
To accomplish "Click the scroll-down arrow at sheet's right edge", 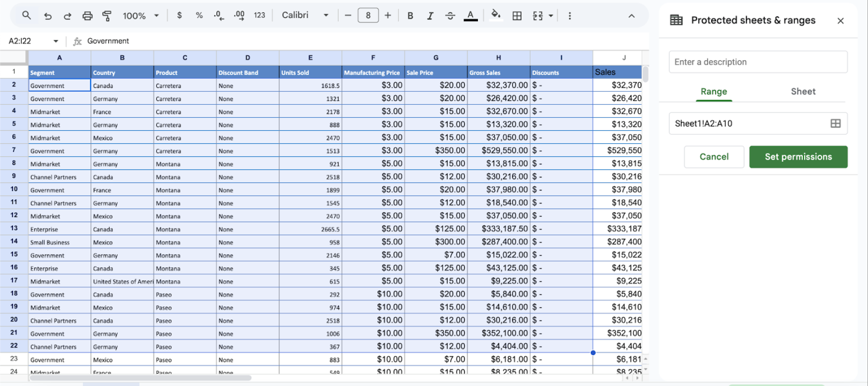I will [646, 369].
